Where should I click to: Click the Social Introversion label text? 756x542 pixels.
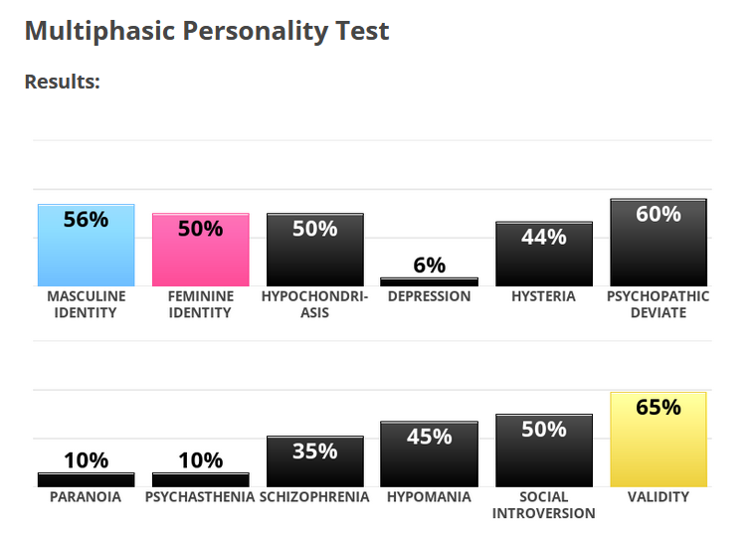pyautogui.click(x=543, y=505)
